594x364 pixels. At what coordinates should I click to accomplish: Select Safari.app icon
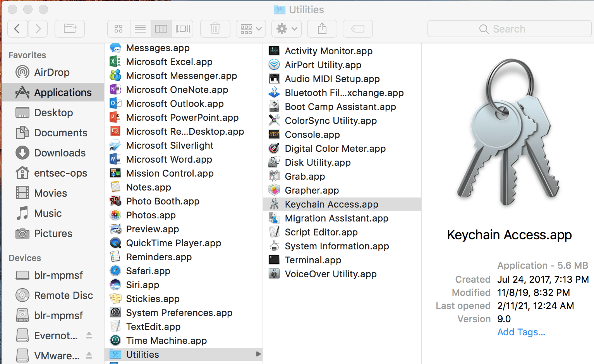pos(115,271)
